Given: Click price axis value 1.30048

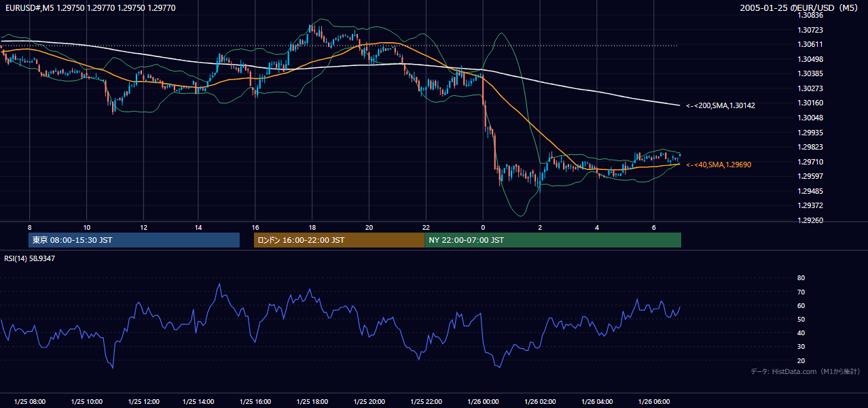Looking at the screenshot, I should (x=810, y=118).
